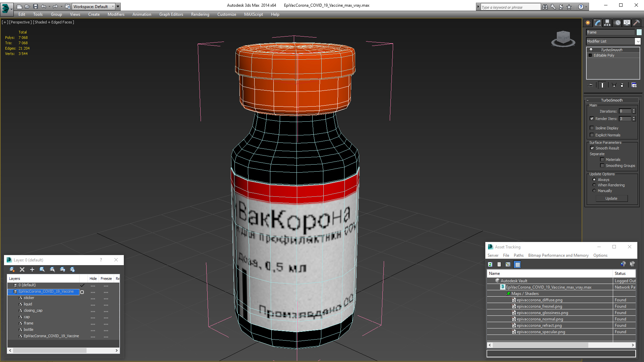Click Add Selected Objects plus icon

(x=32, y=269)
